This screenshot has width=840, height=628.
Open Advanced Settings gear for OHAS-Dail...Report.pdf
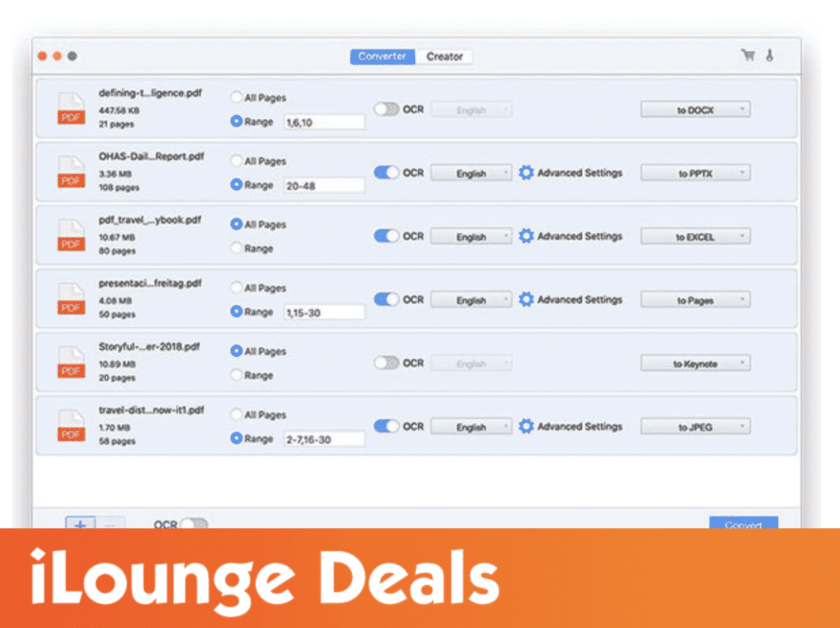pyautogui.click(x=526, y=173)
